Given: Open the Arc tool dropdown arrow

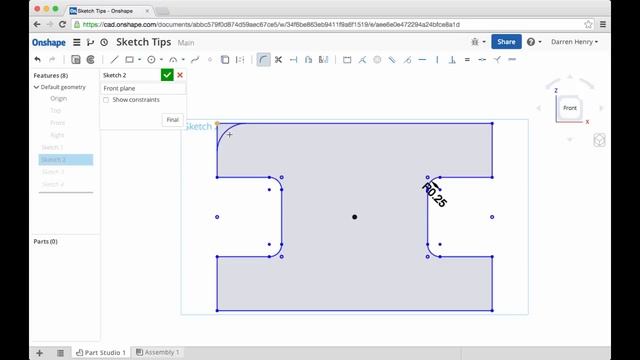Looking at the screenshot, I should pyautogui.click(x=183, y=60).
